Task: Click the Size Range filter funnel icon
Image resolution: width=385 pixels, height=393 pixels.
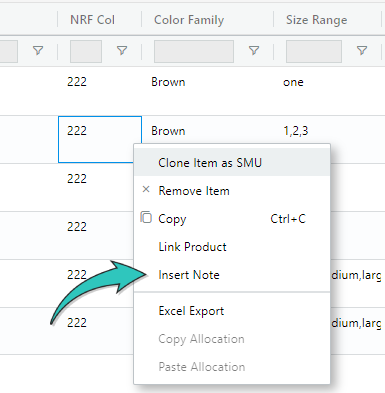Action: (362, 51)
